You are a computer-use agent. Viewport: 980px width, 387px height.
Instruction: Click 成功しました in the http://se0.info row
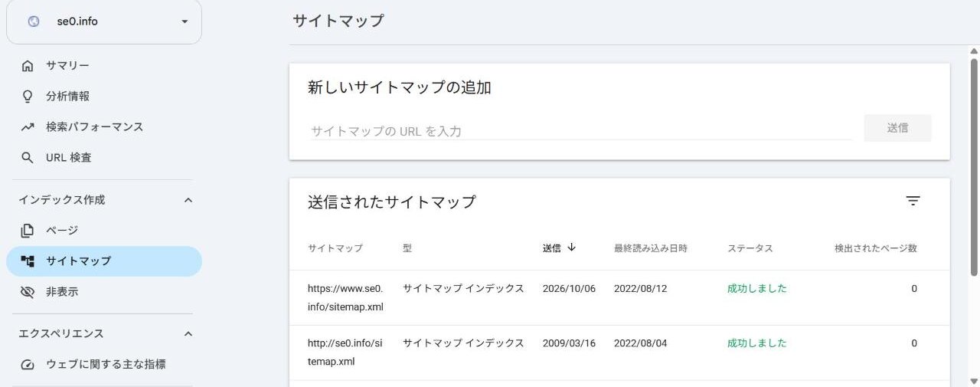click(757, 343)
